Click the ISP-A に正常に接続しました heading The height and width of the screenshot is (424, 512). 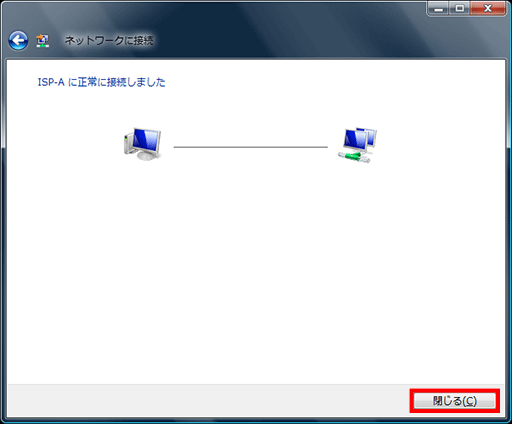pyautogui.click(x=101, y=82)
